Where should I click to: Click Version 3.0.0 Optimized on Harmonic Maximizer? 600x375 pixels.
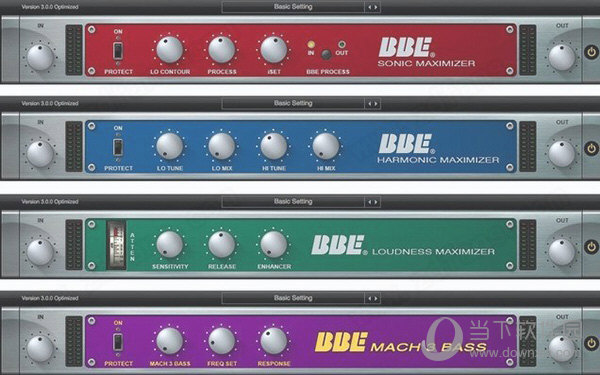pos(50,103)
